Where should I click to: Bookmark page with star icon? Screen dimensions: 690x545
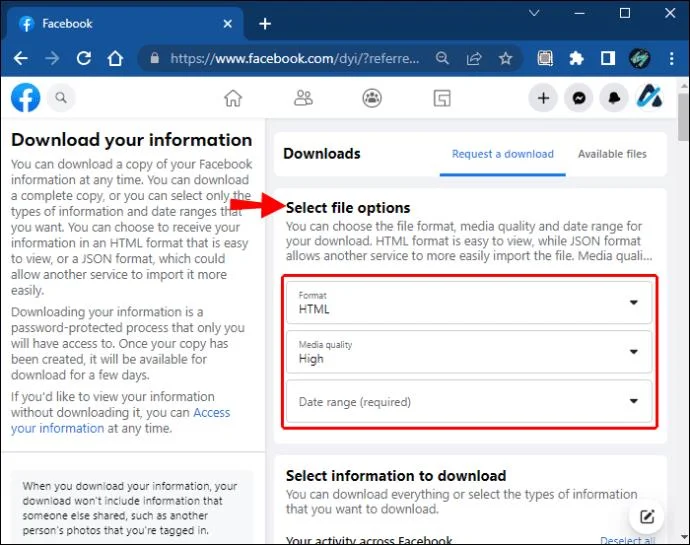tap(505, 58)
